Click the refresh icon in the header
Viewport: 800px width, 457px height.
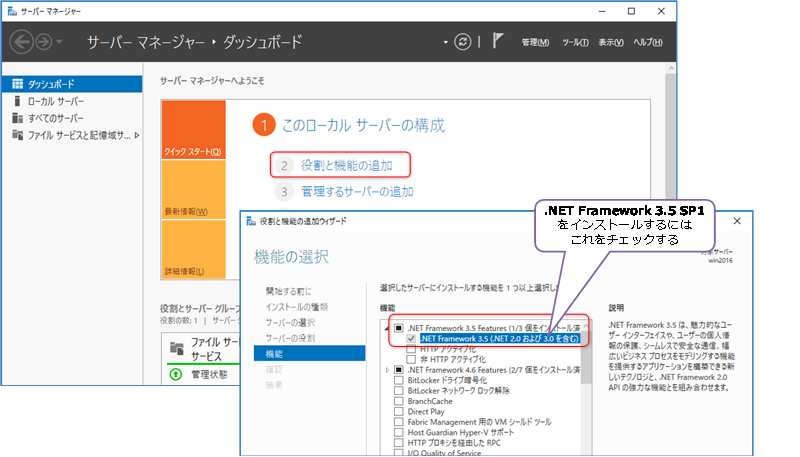(x=463, y=42)
